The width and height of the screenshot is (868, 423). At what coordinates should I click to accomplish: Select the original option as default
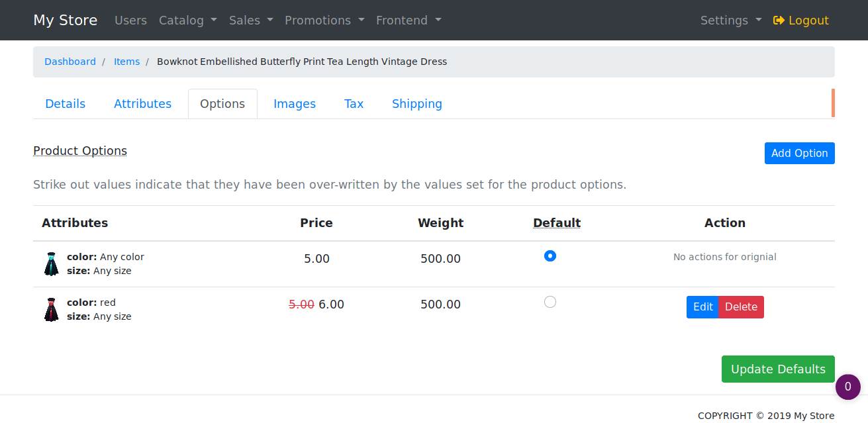tap(550, 256)
